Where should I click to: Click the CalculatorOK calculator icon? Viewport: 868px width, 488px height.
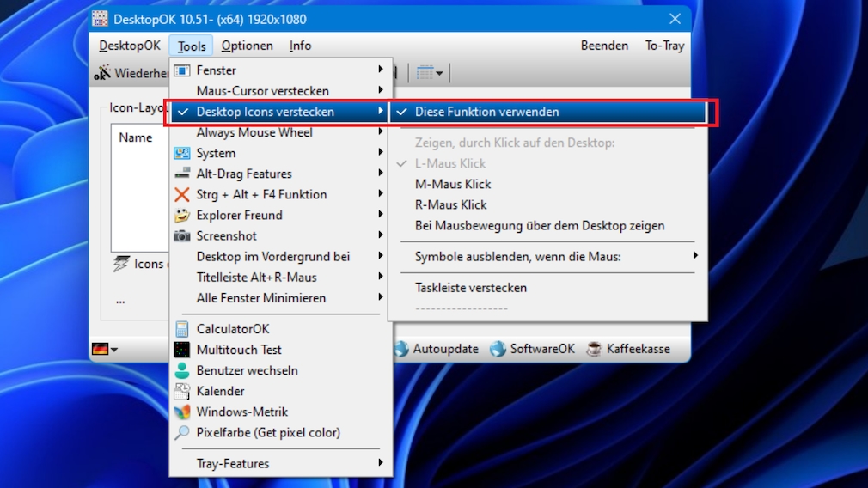click(x=181, y=329)
